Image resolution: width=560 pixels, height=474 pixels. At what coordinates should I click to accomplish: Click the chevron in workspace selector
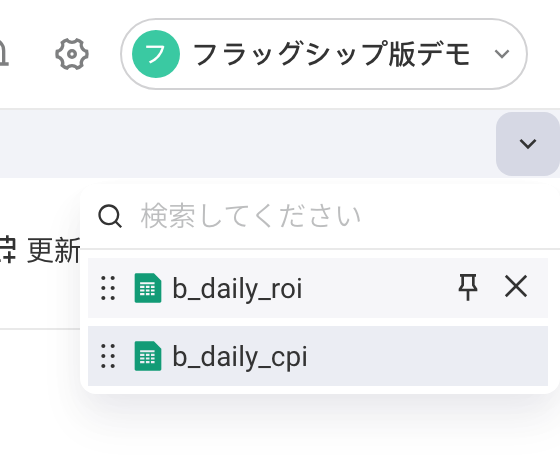pos(502,54)
